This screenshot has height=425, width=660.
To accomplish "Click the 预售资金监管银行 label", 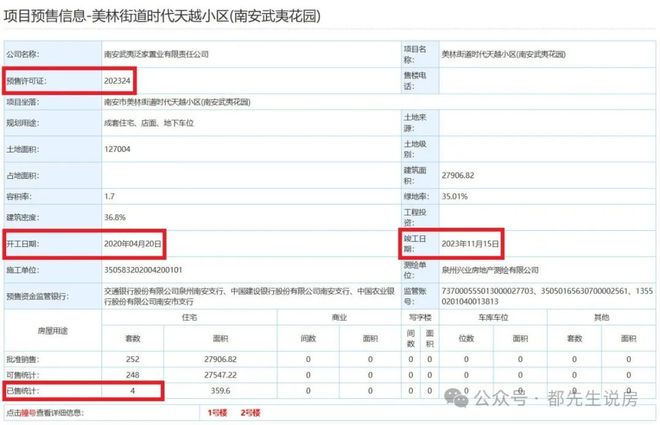I will (x=37, y=296).
